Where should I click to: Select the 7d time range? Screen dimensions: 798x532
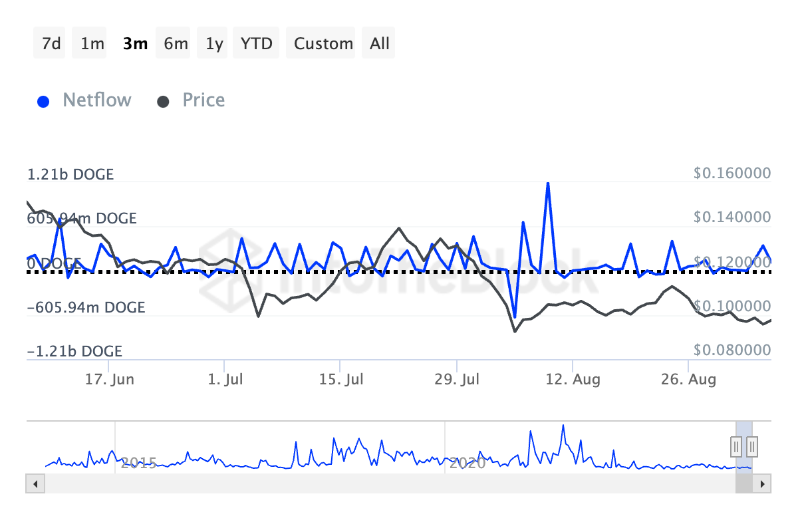click(51, 44)
